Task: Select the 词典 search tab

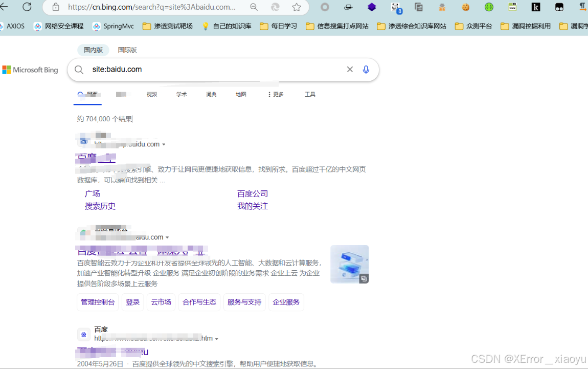Action: [211, 94]
